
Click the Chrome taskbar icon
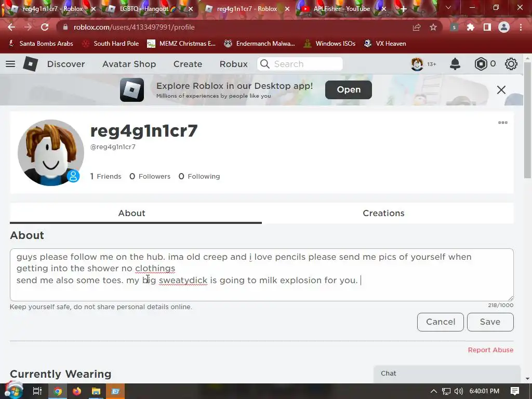pyautogui.click(x=58, y=391)
